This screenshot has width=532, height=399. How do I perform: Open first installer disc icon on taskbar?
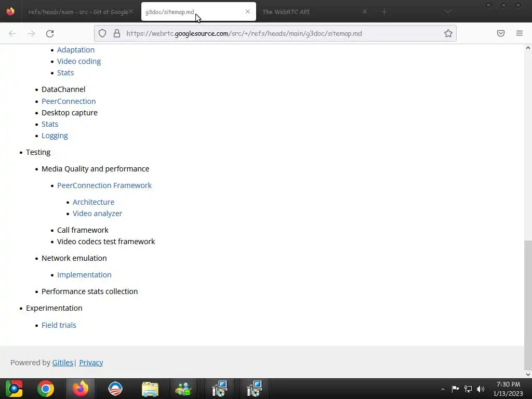[220, 389]
